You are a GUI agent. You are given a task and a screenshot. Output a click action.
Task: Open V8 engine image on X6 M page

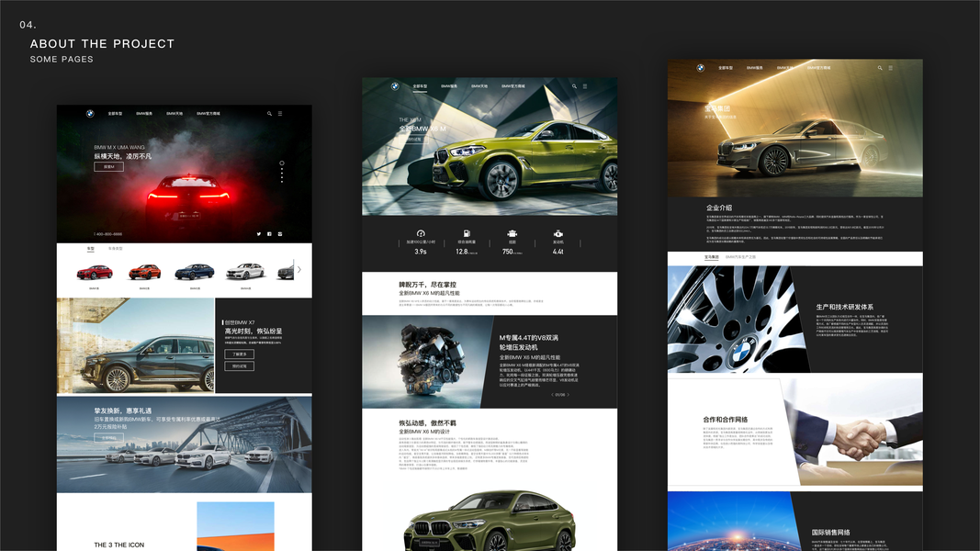pyautogui.click(x=425, y=362)
